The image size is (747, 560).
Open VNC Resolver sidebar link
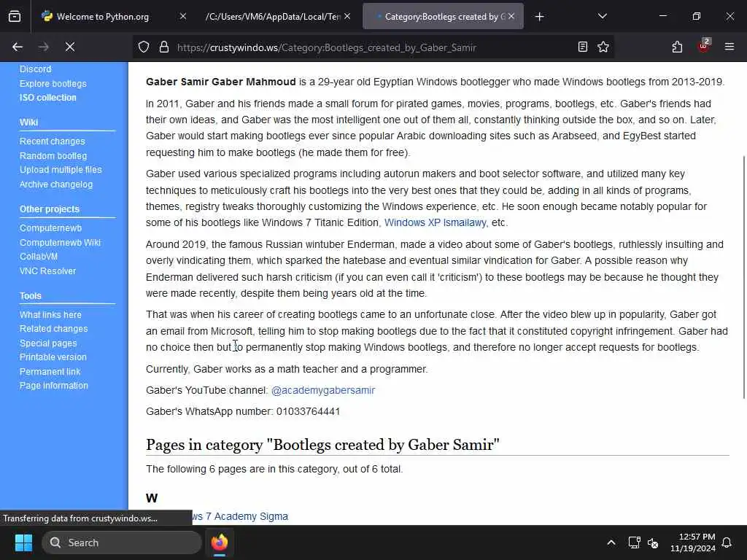coord(47,271)
